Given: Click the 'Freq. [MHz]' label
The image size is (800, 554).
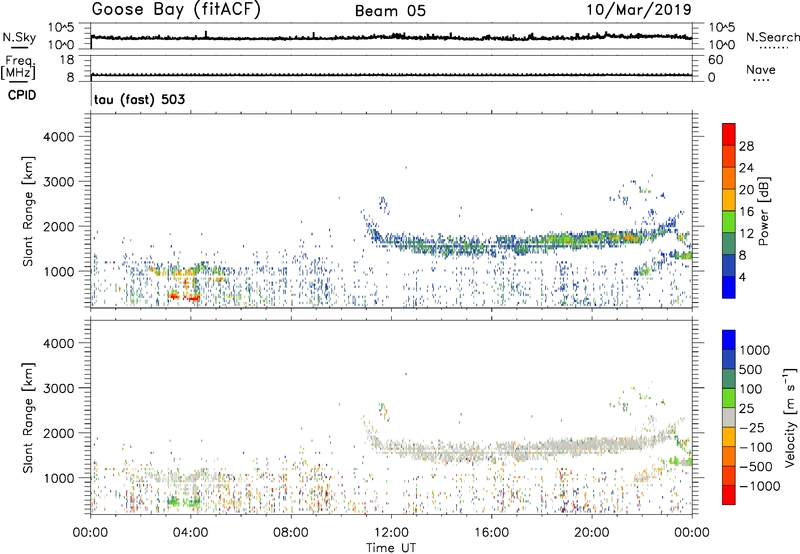Looking at the screenshot, I should click(x=18, y=68).
